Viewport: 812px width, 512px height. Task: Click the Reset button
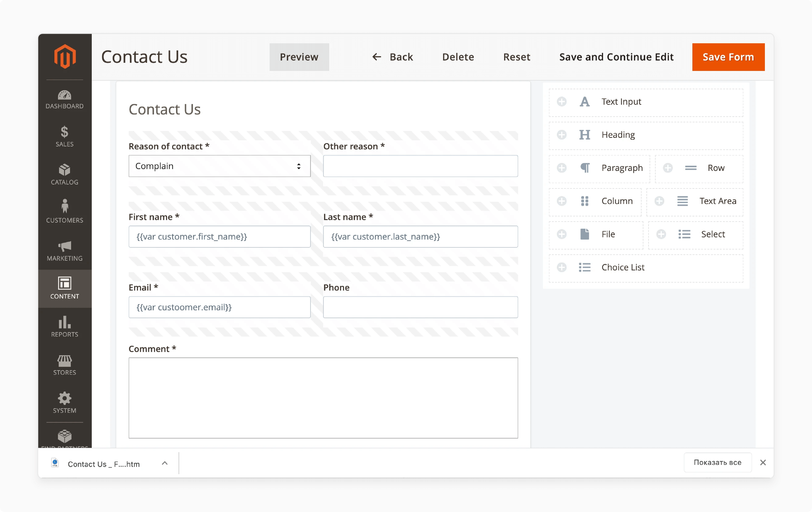pos(517,57)
